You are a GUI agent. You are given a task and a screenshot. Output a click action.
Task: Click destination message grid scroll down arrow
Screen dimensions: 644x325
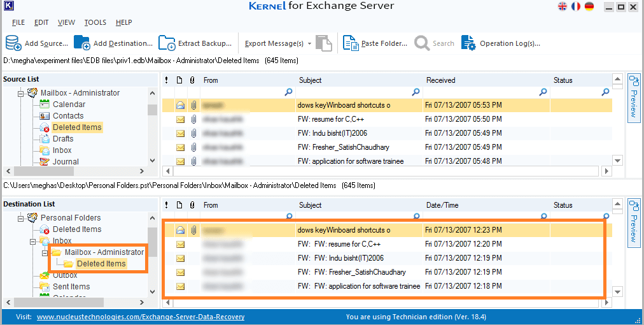[617, 292]
